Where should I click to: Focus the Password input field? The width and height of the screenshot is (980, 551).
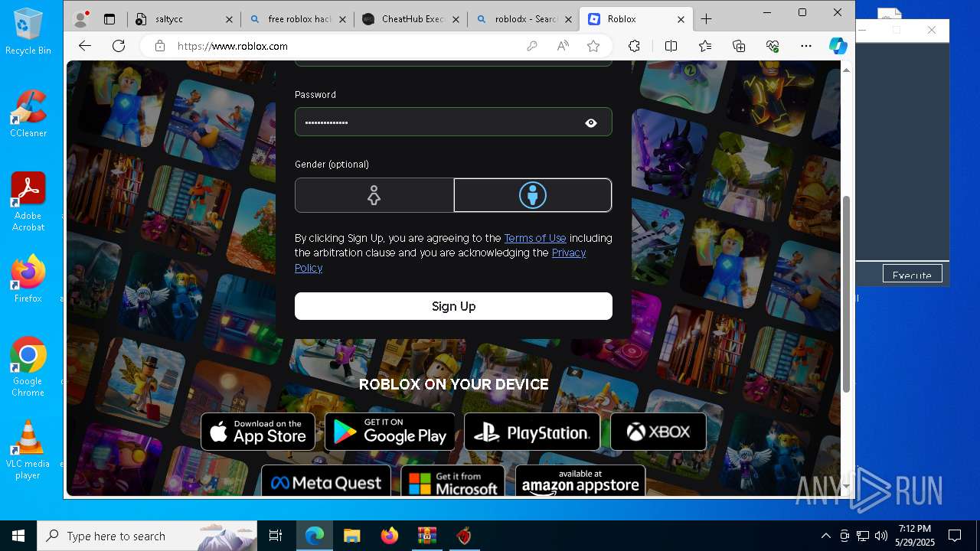453,122
